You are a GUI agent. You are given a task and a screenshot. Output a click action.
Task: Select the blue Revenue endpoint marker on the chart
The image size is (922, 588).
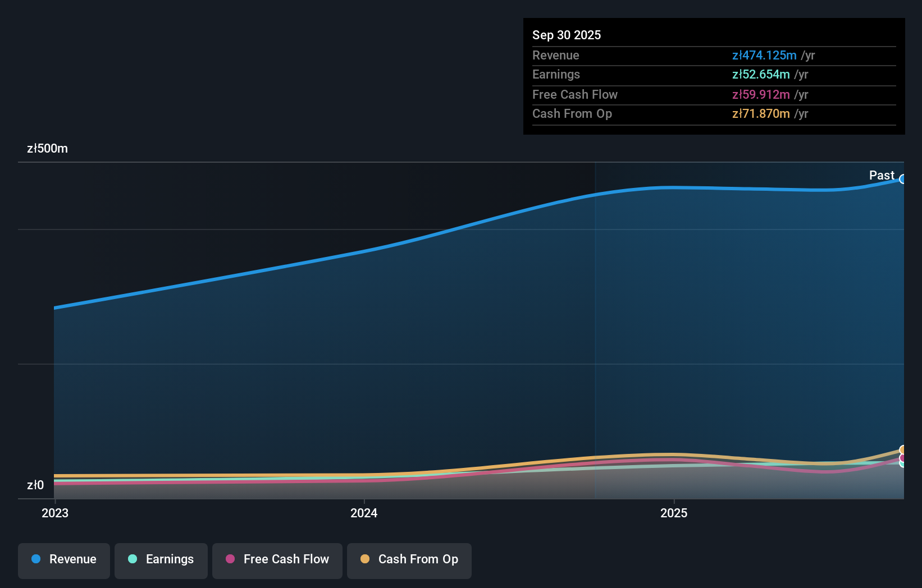(903, 180)
